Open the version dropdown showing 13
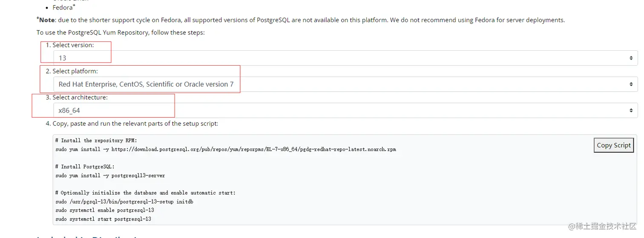The image size is (644, 238). [x=341, y=58]
